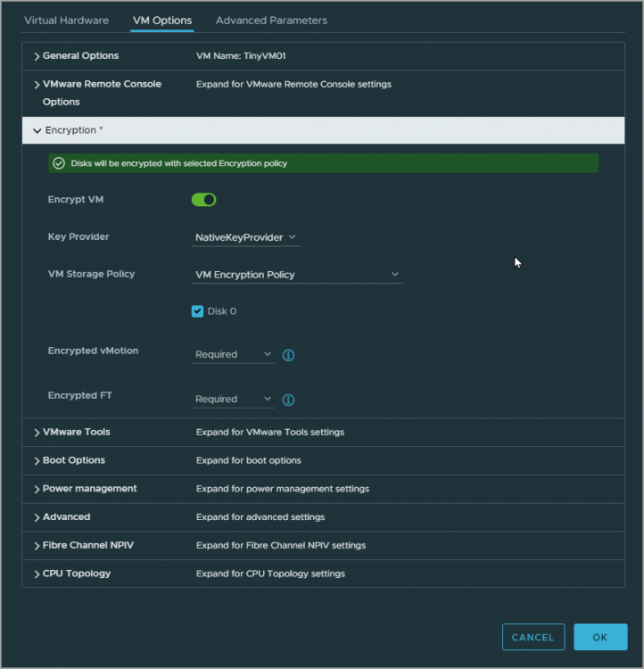Click 'Expand for VMware Remote Console settings' text
The image size is (644, 669).
click(293, 85)
